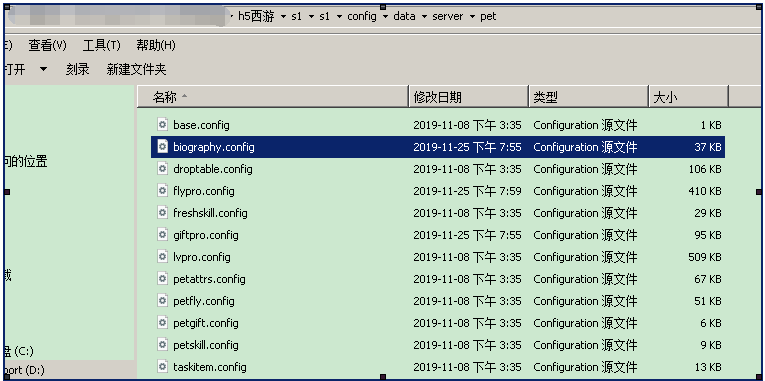Open dropdown arrow after data in address bar
This screenshot has height=381, width=765.
coord(424,17)
